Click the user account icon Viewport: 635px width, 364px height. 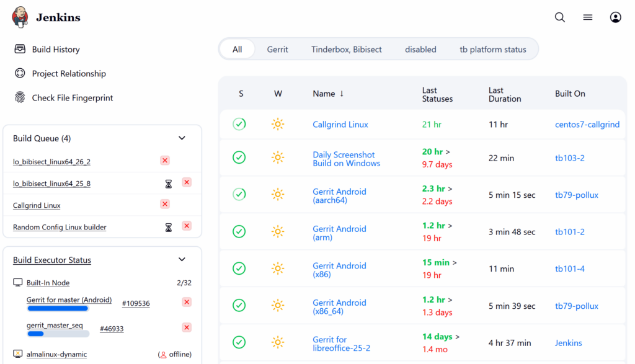click(615, 17)
